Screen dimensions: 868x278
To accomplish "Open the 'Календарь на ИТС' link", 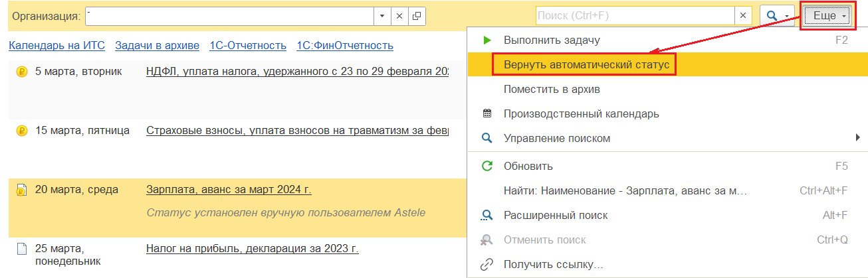I will (x=56, y=46).
